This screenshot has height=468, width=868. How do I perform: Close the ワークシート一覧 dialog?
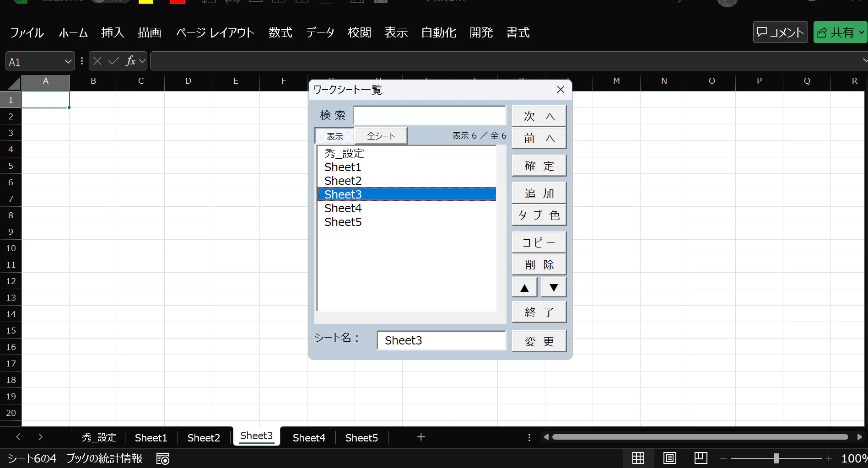(561, 90)
